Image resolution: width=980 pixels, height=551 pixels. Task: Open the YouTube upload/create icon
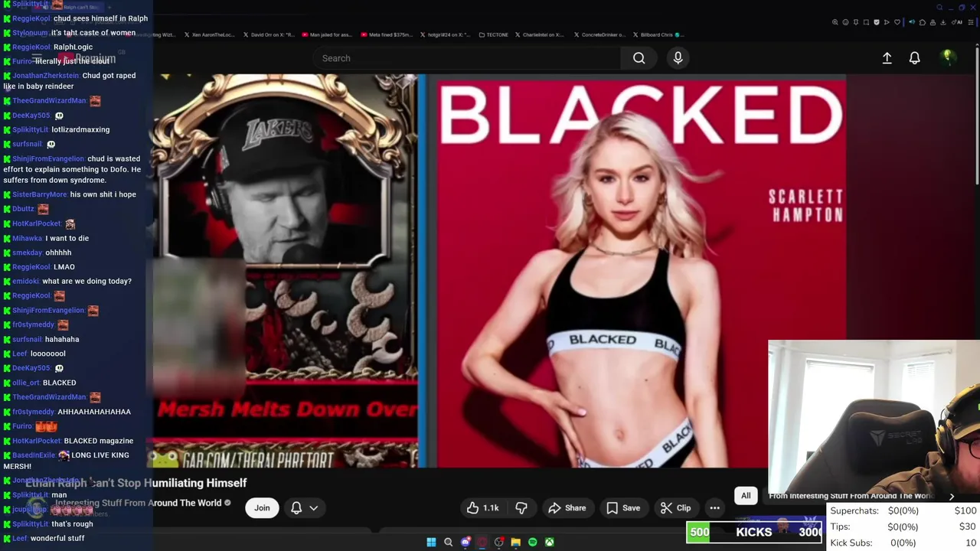coord(887,58)
